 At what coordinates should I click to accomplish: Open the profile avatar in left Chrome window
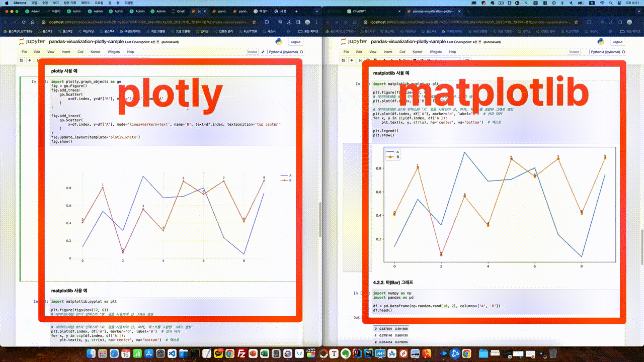(x=306, y=22)
